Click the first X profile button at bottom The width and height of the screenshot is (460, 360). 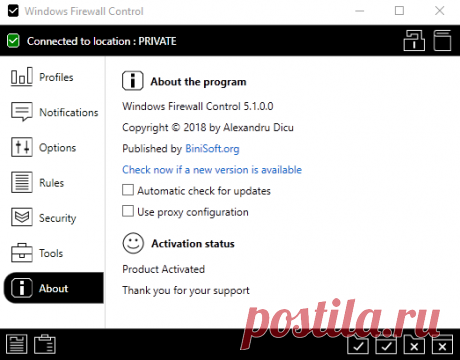(x=414, y=345)
